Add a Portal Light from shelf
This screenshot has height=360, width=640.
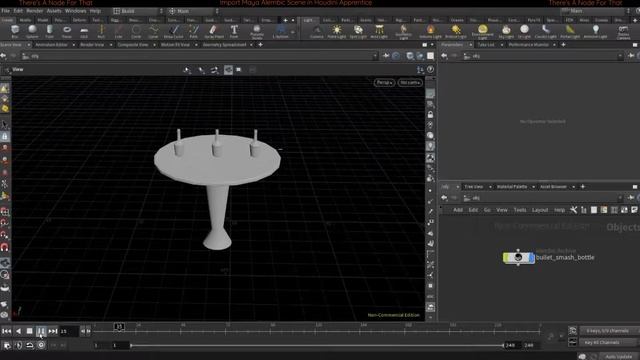click(570, 31)
